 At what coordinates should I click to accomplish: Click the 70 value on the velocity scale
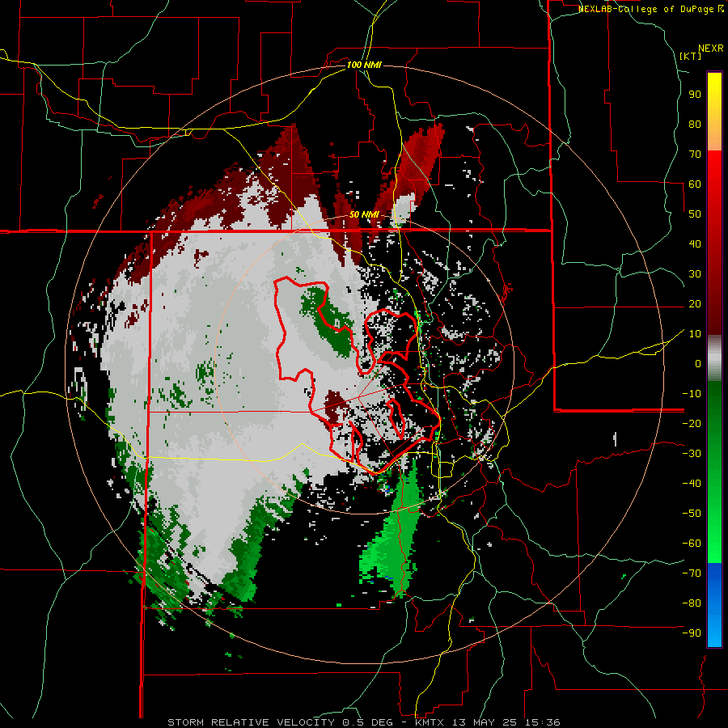click(695, 154)
